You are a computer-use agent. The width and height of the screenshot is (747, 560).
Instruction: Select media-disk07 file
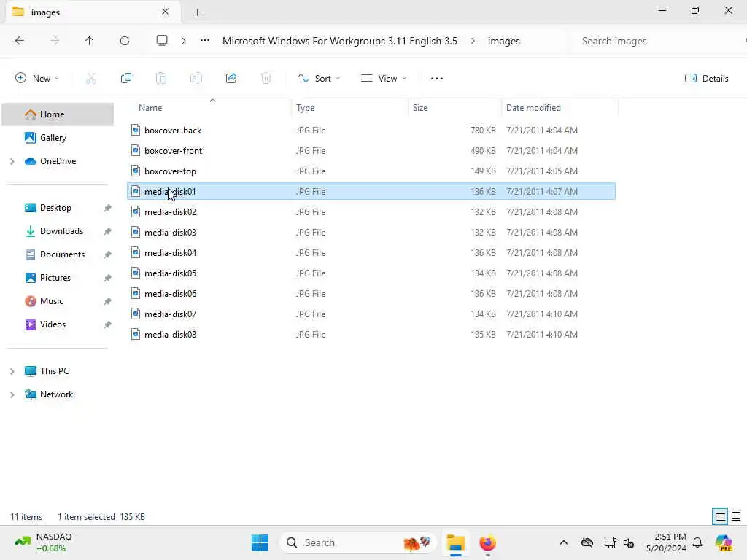[371, 314]
